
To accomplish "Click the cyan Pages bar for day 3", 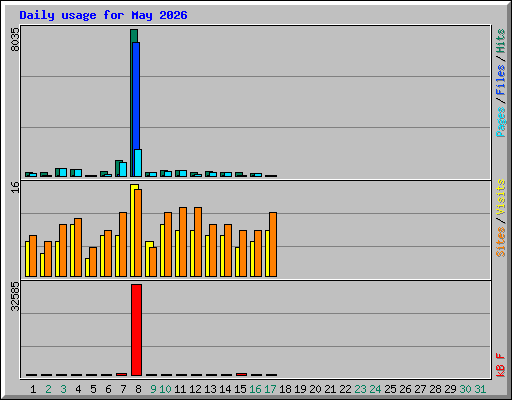I will pos(63,172).
